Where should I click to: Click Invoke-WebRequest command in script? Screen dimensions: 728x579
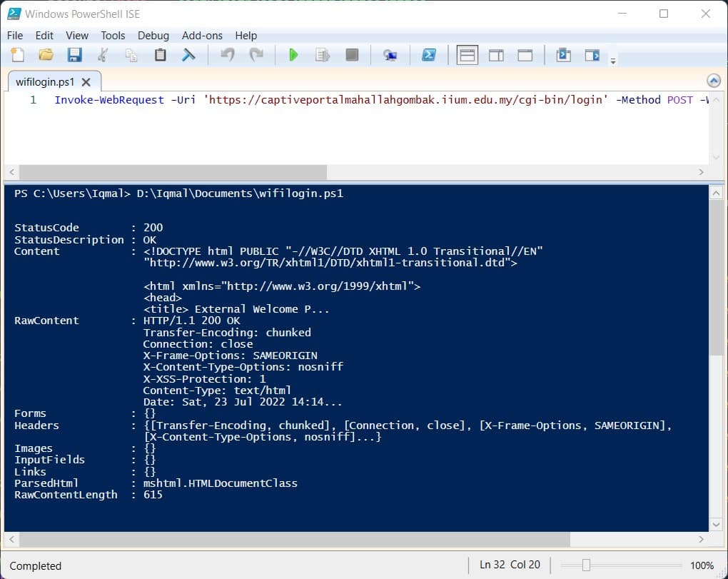(109, 100)
